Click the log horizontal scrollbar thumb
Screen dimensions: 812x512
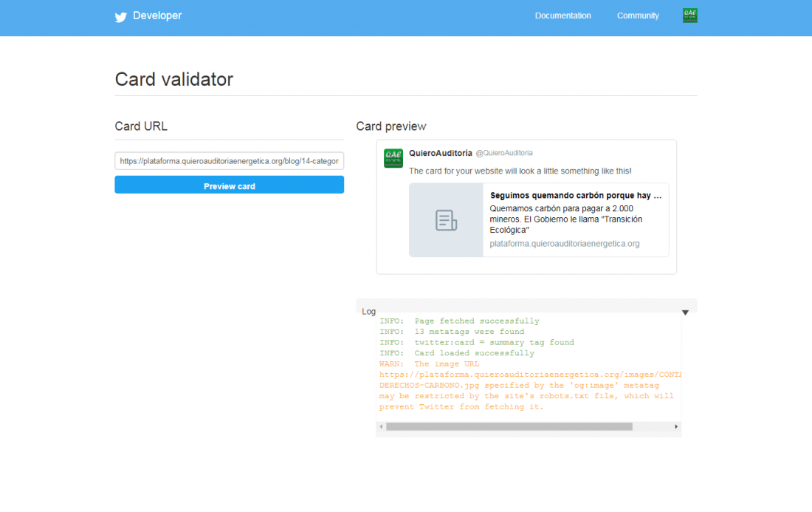509,426
